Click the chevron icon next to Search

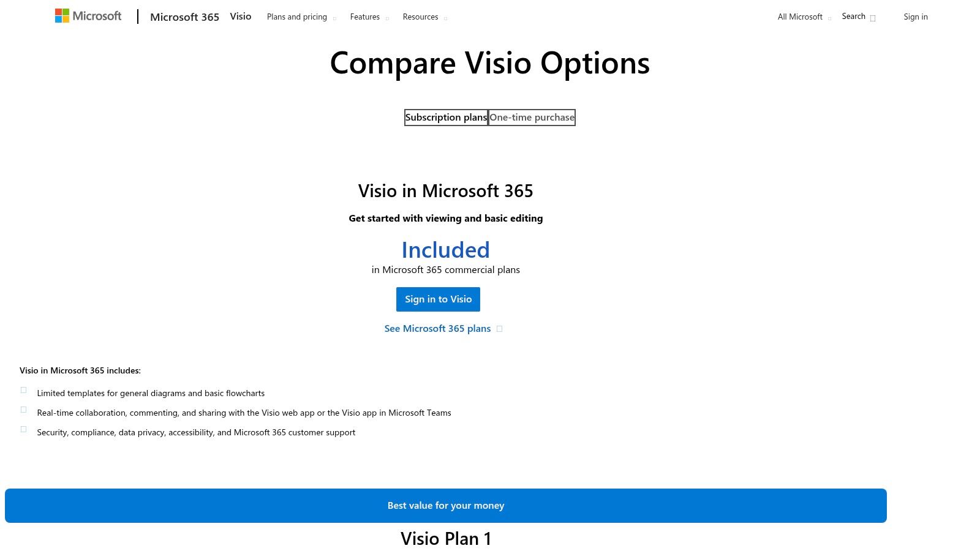click(x=873, y=18)
